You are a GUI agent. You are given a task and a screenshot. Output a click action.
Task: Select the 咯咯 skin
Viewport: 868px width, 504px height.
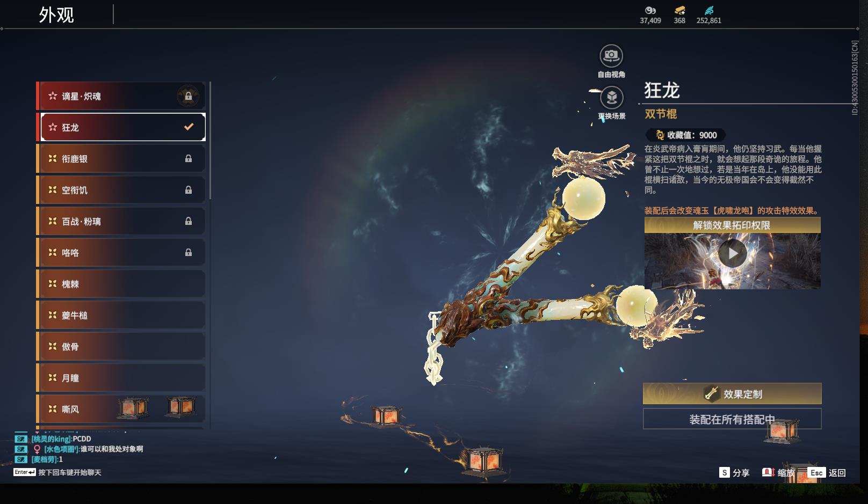tap(121, 252)
